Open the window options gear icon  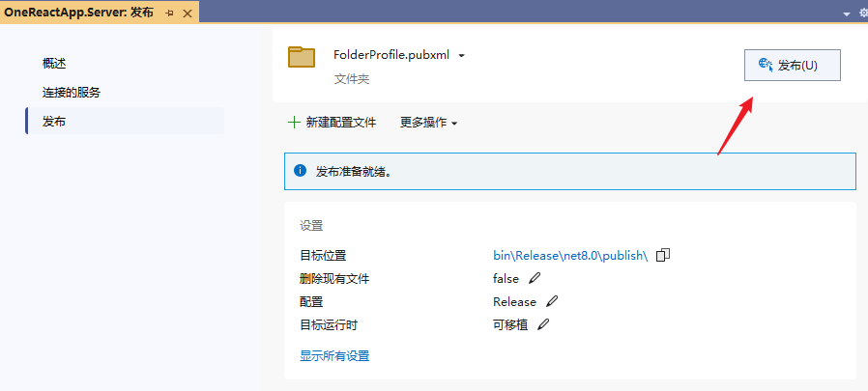pos(863,13)
